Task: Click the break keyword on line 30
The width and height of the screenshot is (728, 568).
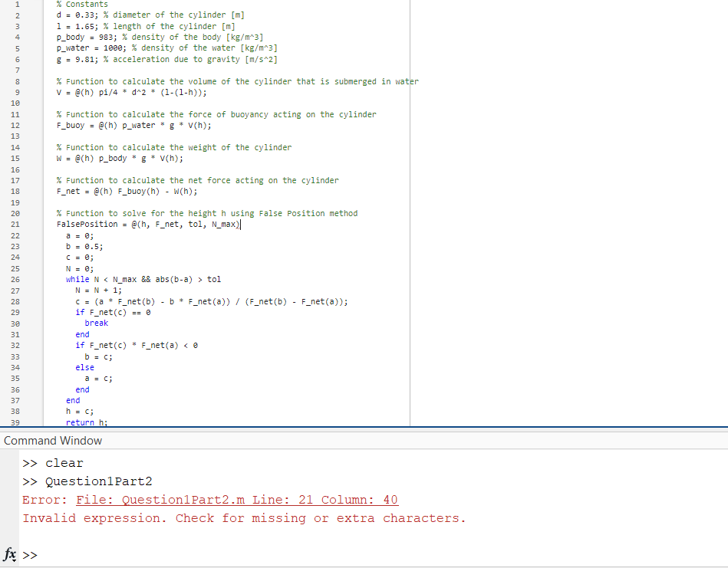Action: pos(96,323)
